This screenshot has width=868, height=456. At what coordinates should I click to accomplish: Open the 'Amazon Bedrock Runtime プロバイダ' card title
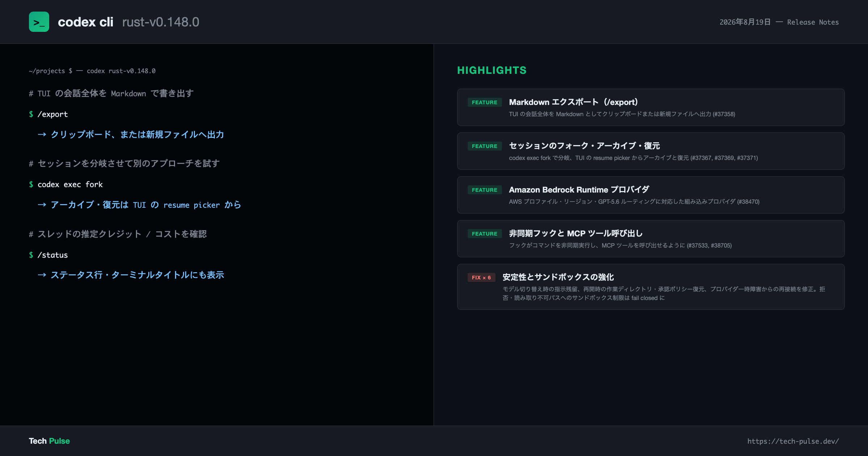[579, 190]
